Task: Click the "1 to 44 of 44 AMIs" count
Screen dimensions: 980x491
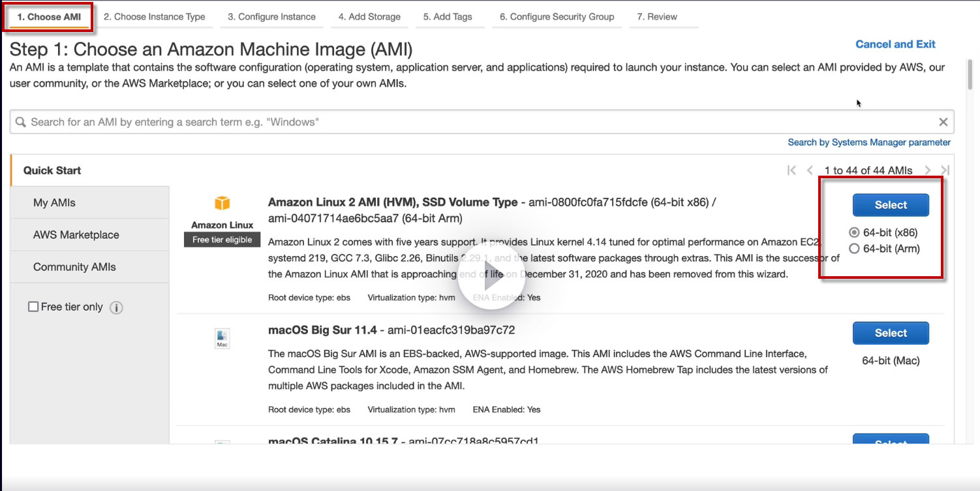Action: click(868, 170)
